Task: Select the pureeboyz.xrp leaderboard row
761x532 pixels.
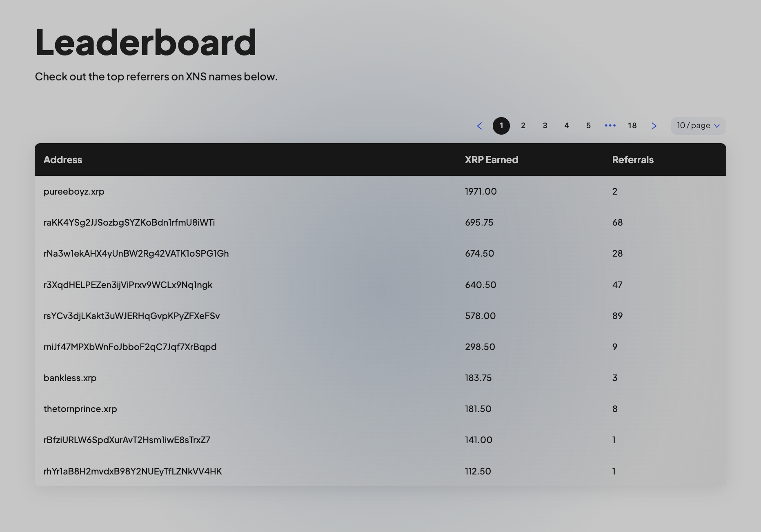Action: point(74,191)
